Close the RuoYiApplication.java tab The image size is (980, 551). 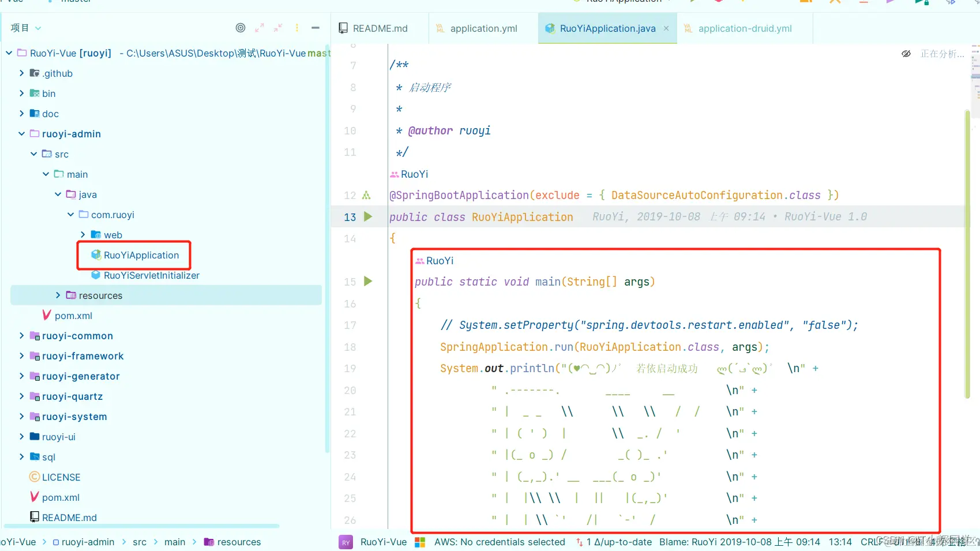[x=666, y=28]
